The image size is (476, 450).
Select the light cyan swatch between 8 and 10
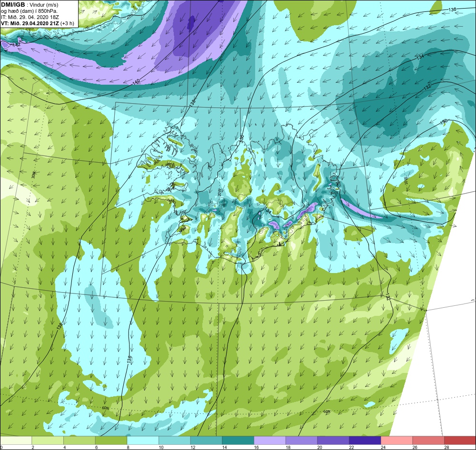143,440
